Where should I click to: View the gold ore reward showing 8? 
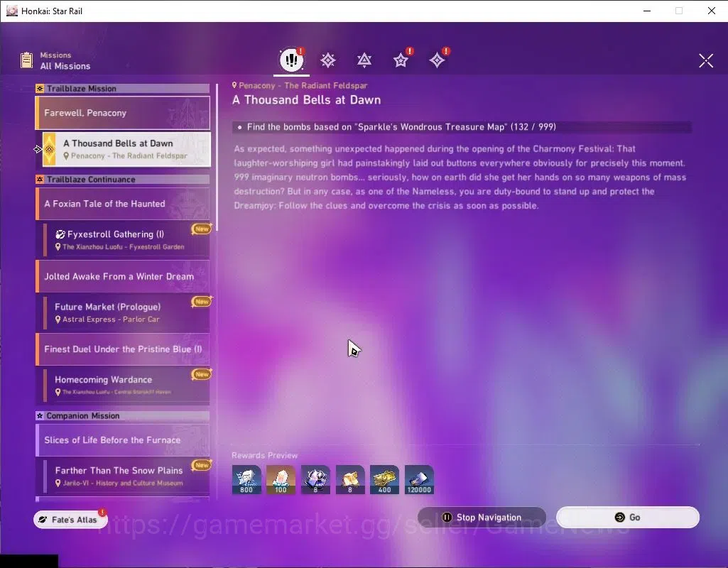click(x=350, y=479)
